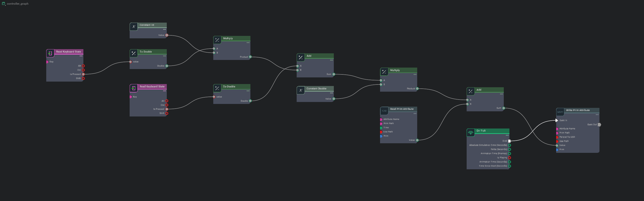Click the icon of the Add node above Constant Double
This screenshot has height=201, width=644.
[301, 57]
